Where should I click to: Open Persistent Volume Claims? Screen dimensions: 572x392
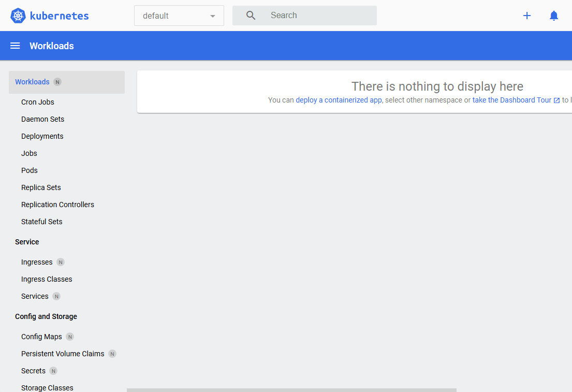63,354
